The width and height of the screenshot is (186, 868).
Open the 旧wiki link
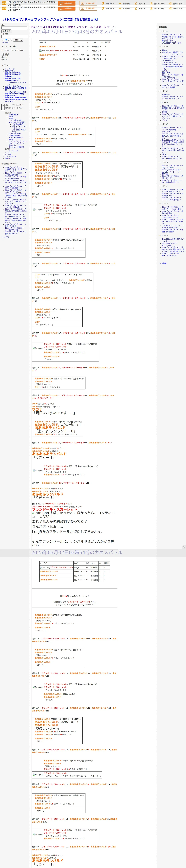pyautogui.click(x=7, y=158)
